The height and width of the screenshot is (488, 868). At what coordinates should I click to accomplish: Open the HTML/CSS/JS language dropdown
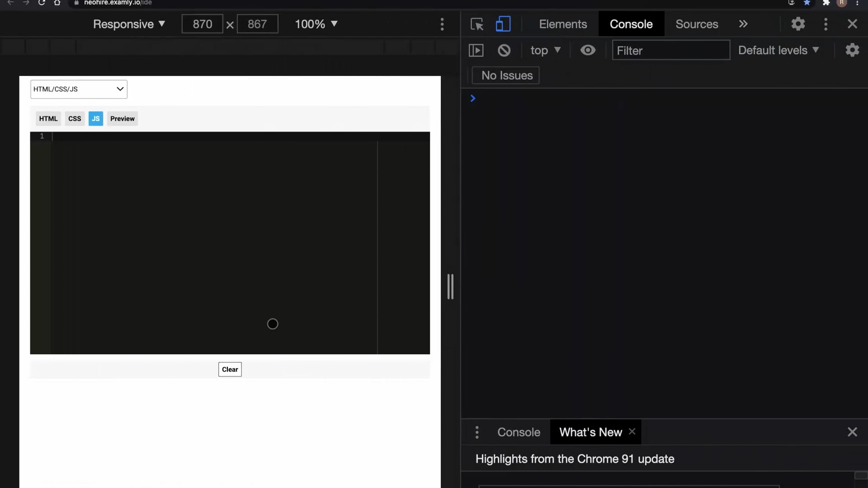tap(78, 89)
